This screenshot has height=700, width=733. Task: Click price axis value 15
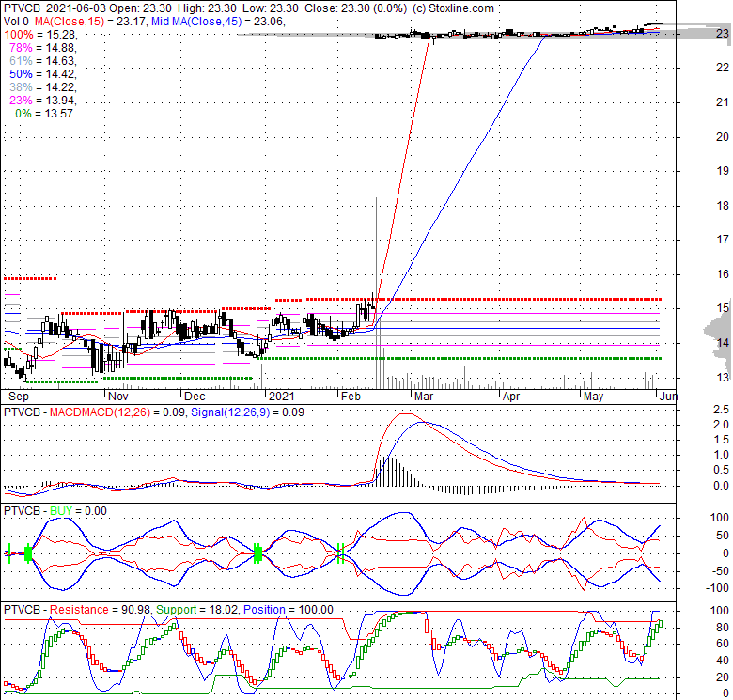(x=723, y=308)
